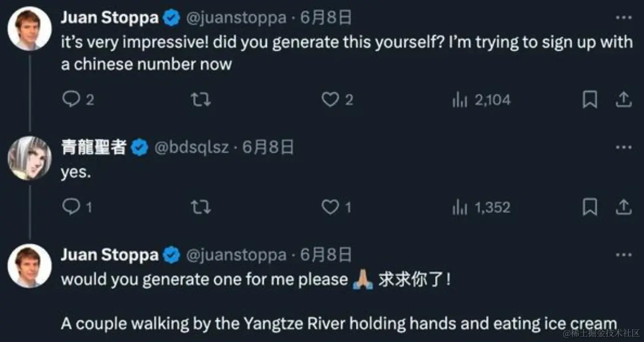Bookmark Juan Stoppa's first tweet

(x=589, y=100)
